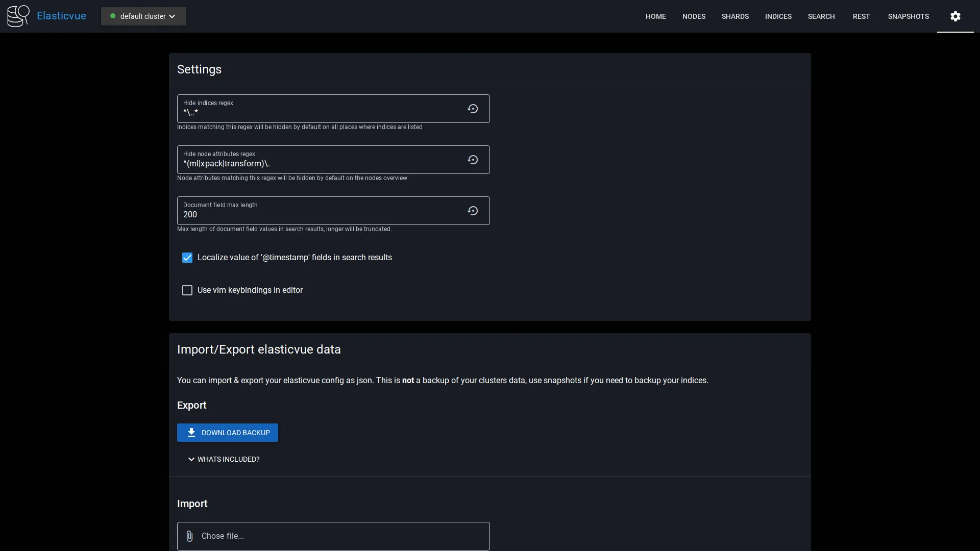The height and width of the screenshot is (551, 980).
Task: Switch to the NODES page
Action: (694, 16)
